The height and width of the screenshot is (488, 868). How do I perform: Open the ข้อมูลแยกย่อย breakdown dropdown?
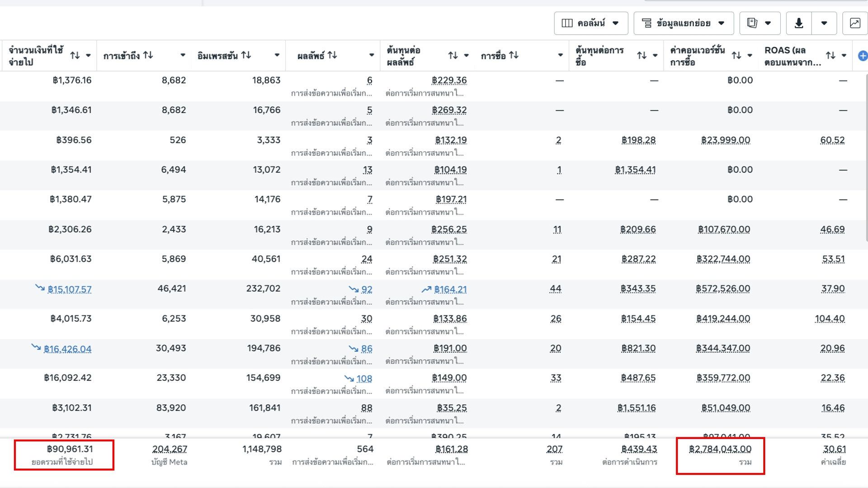(683, 23)
